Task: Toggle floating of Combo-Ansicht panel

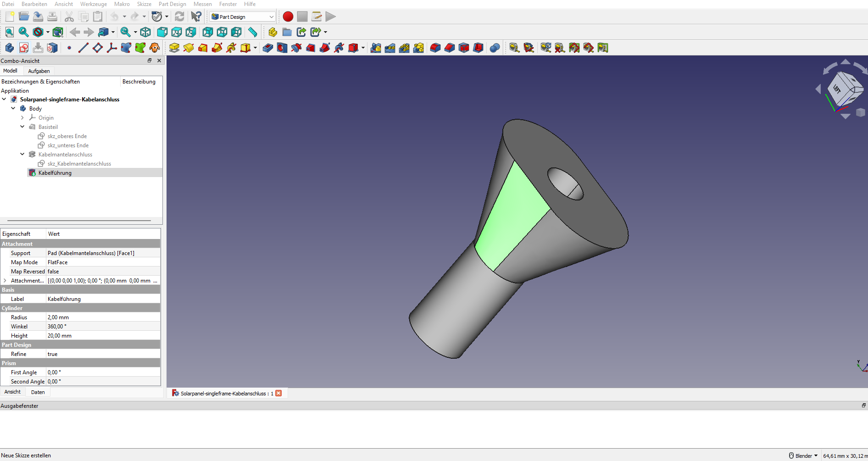Action: (150, 61)
